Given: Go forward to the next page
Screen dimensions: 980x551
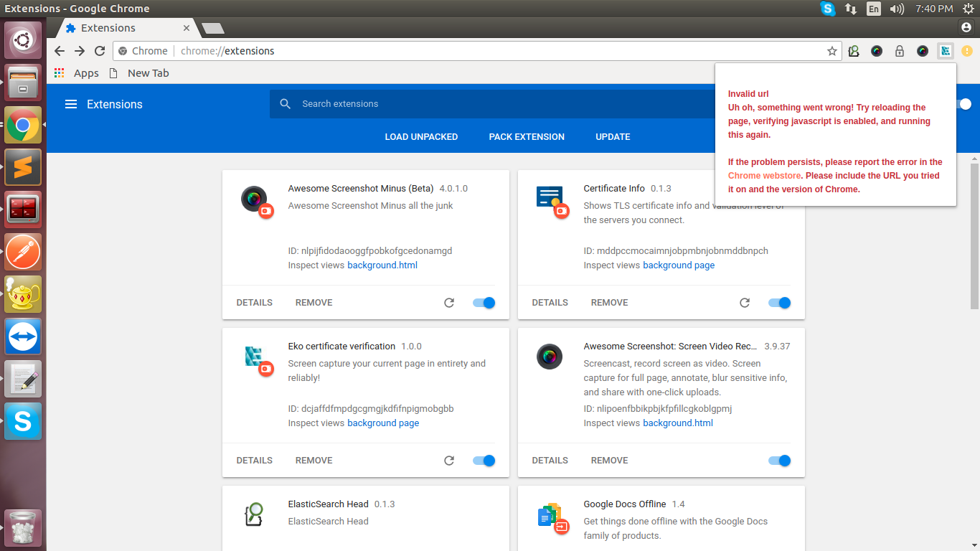Looking at the screenshot, I should 80,51.
